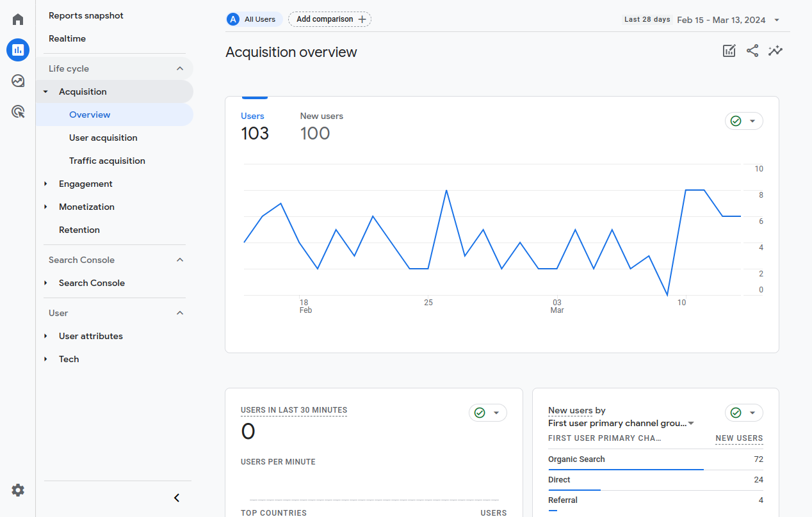Click the Referral channel row
This screenshot has height=517, width=812.
[x=656, y=500]
